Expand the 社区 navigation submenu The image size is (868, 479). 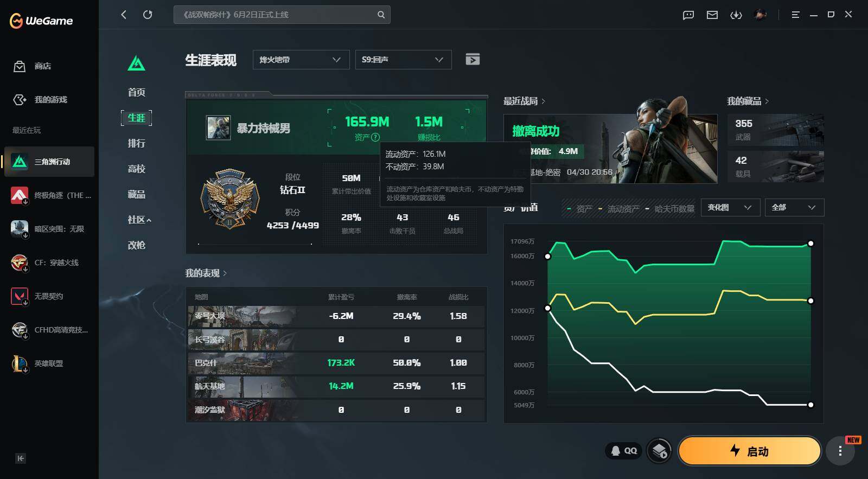pyautogui.click(x=139, y=220)
